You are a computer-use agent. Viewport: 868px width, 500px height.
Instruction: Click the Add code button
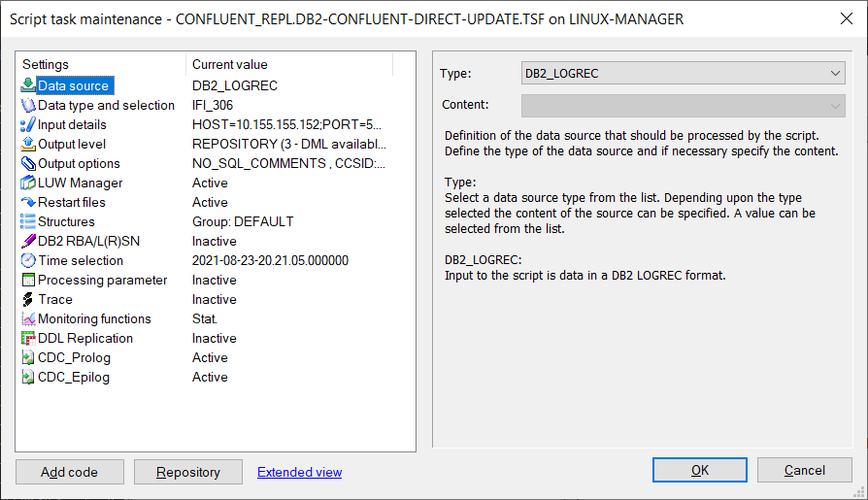click(70, 472)
